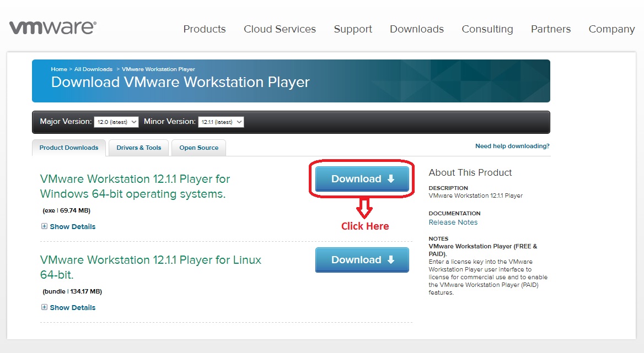
Task: Open the Downloads menu
Action: click(x=417, y=29)
